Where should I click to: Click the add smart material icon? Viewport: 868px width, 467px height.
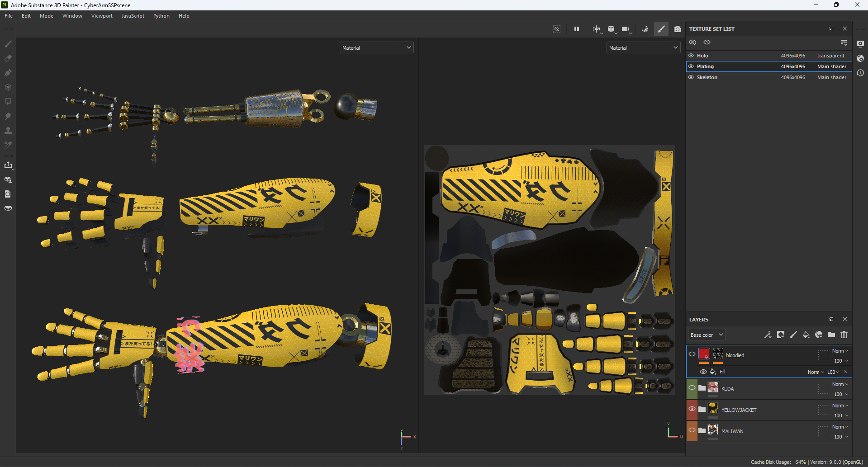coord(819,335)
